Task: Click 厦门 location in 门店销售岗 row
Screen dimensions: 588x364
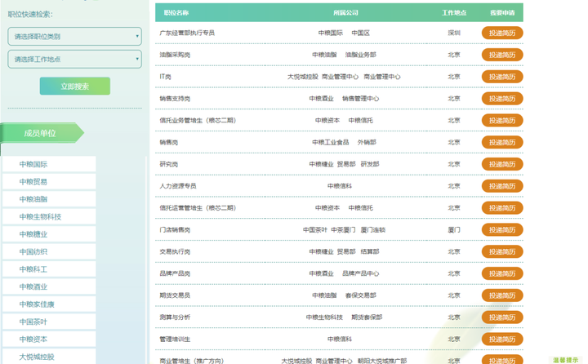Action: click(454, 230)
